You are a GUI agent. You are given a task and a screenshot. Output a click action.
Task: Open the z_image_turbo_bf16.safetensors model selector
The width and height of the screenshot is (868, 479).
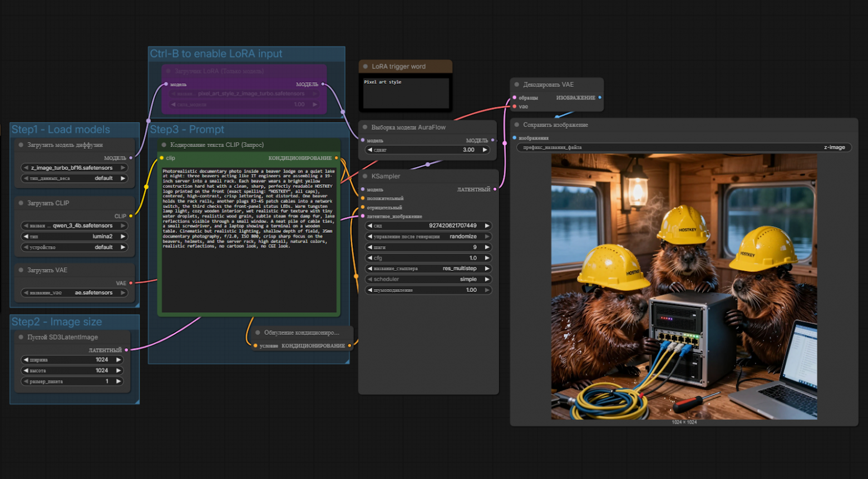tap(74, 168)
